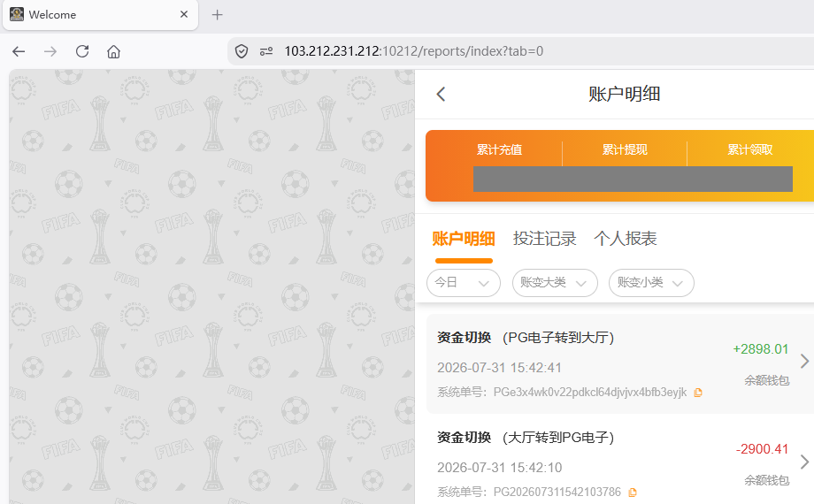Open the 大厅转到PG电子 record title
Viewport: 814px width, 504px height.
[558, 438]
